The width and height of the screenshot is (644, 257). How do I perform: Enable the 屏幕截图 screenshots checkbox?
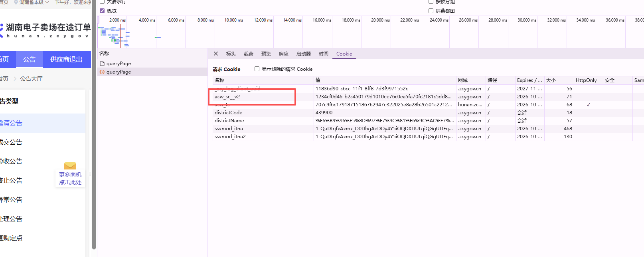pos(431,11)
